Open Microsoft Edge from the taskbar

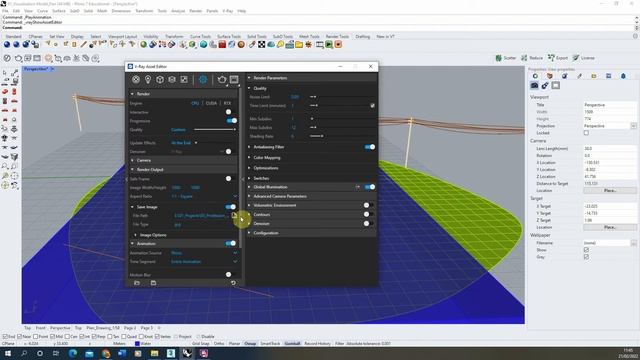73,353
